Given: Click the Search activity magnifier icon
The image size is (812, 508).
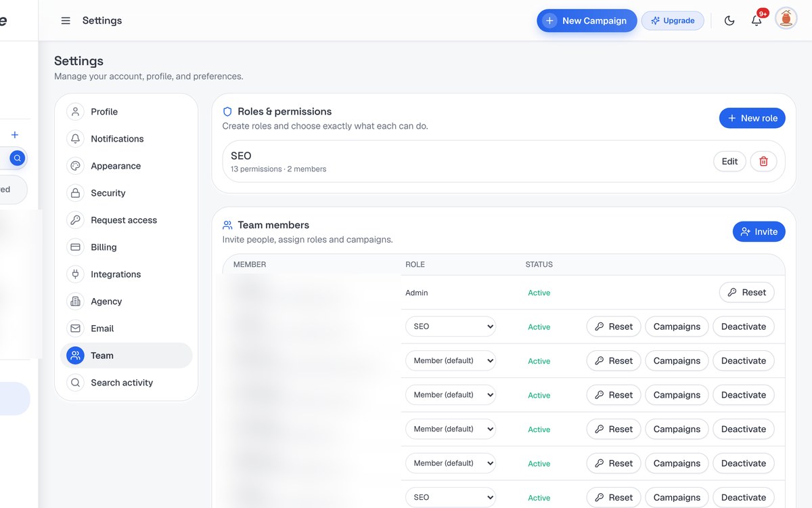Looking at the screenshot, I should (x=75, y=383).
